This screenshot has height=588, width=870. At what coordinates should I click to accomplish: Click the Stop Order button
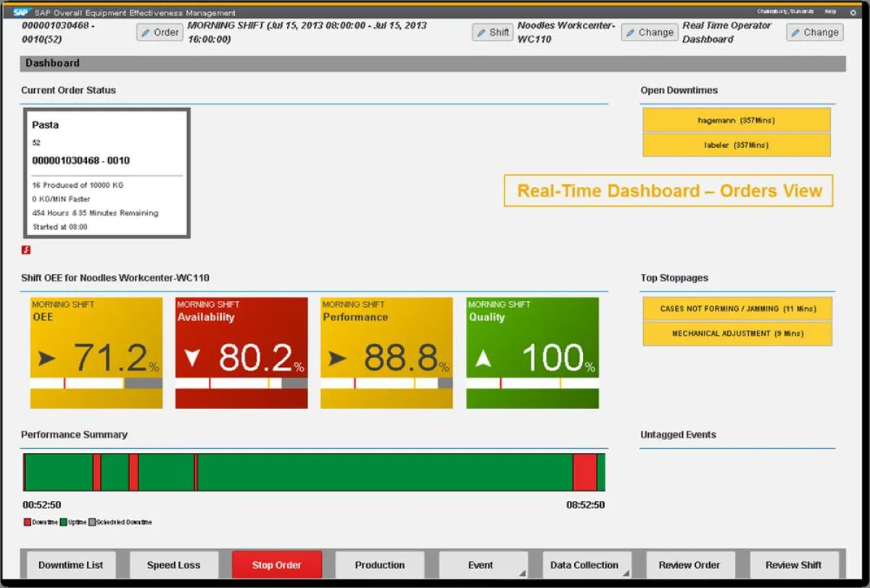tap(277, 564)
